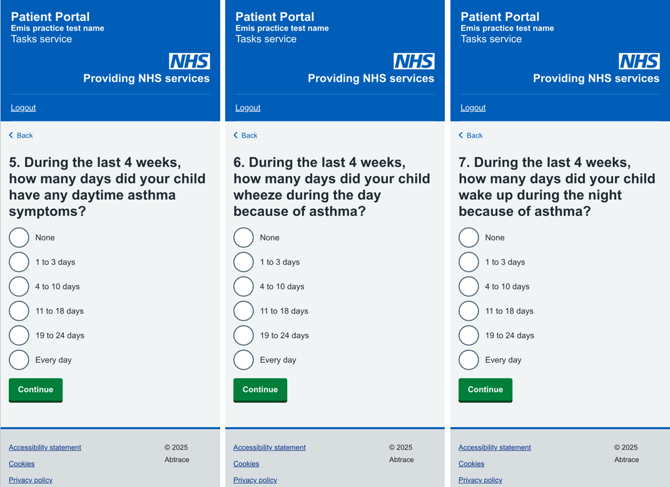670x487 pixels.
Task: Log out from the question 5 panel
Action: click(x=23, y=108)
